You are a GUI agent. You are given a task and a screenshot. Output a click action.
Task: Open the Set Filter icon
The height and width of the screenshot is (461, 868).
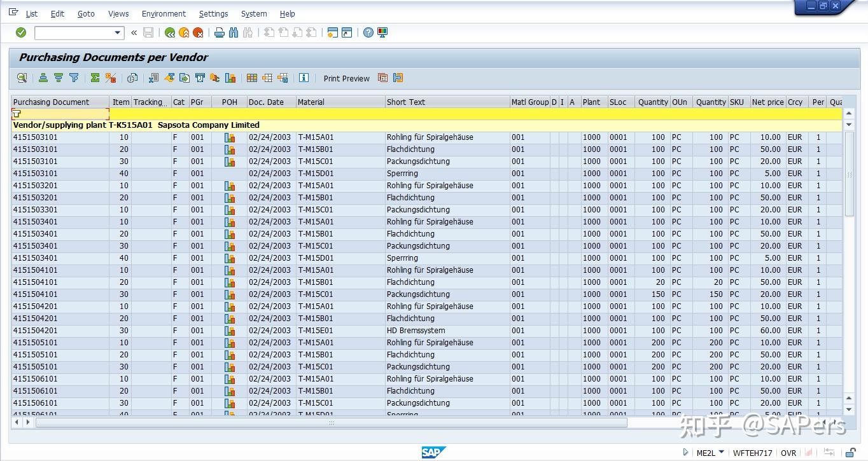pyautogui.click(x=73, y=78)
